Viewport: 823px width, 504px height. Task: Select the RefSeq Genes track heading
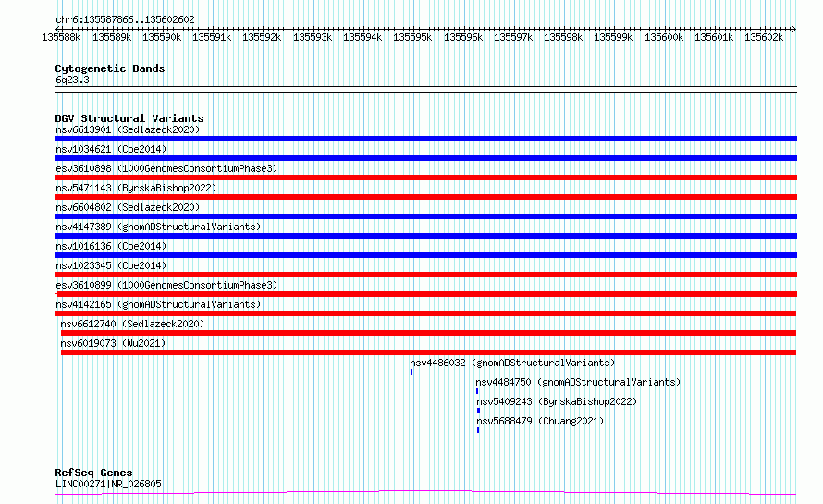pyautogui.click(x=93, y=473)
